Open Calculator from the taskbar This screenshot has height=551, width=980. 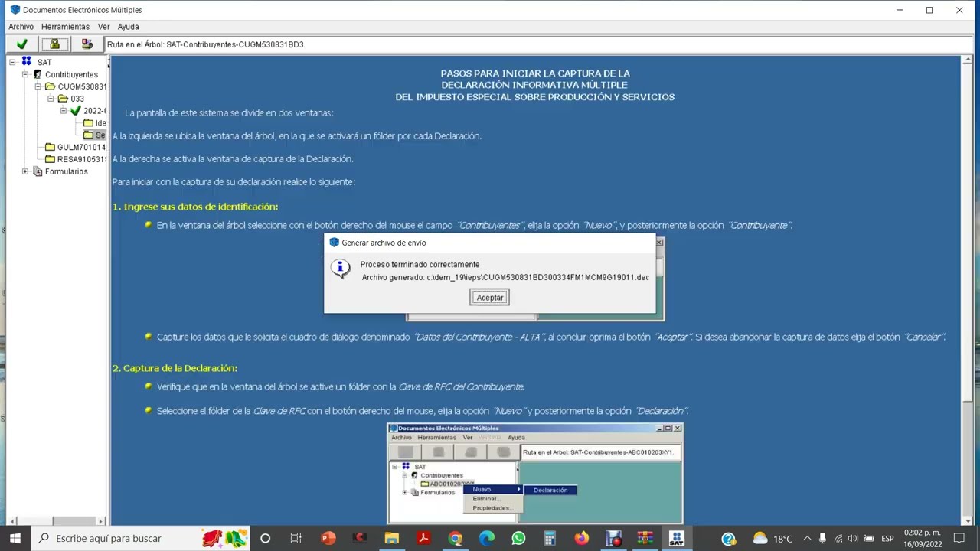pos(550,538)
